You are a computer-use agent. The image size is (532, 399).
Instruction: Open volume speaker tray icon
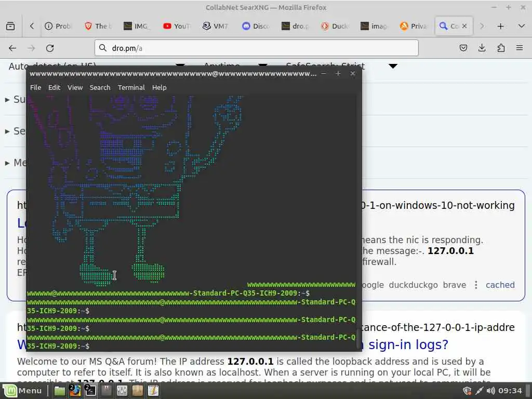[x=490, y=391]
